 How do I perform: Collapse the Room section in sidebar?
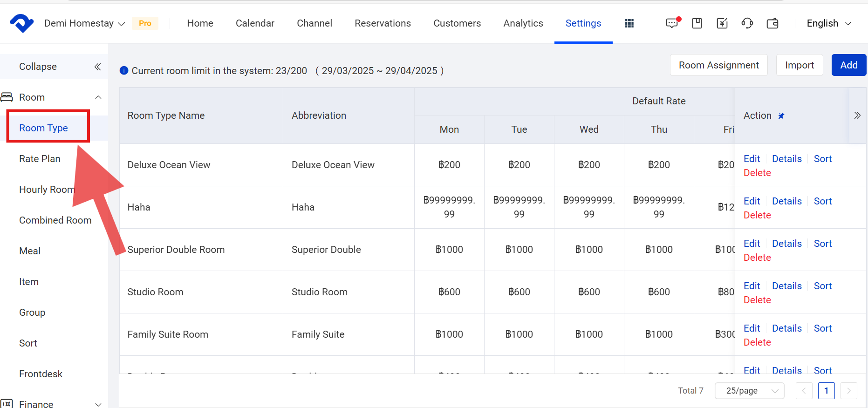coord(98,97)
